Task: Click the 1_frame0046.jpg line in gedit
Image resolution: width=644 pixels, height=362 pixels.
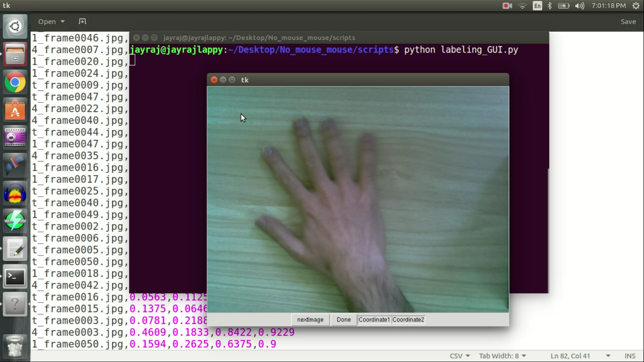Action: (80, 38)
